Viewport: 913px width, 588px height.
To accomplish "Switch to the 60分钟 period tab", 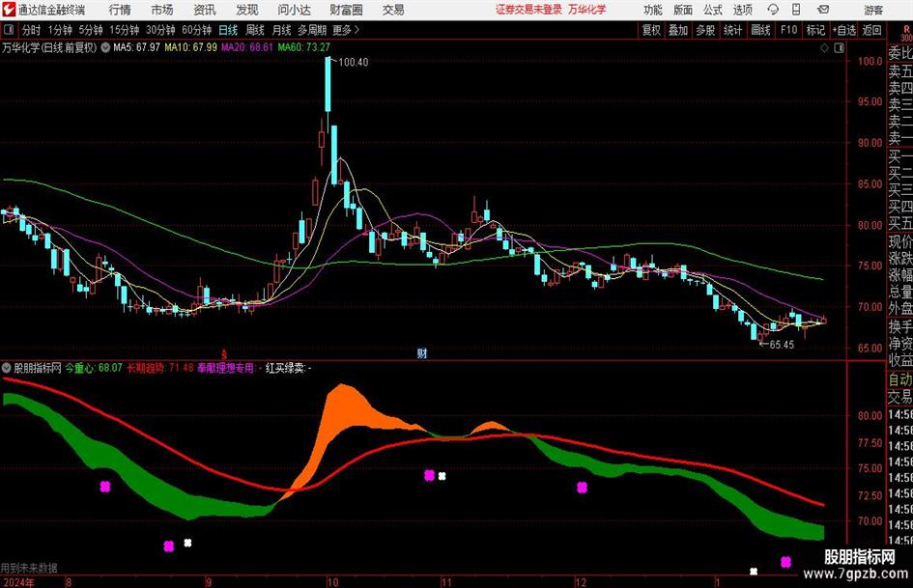I will tap(197, 30).
